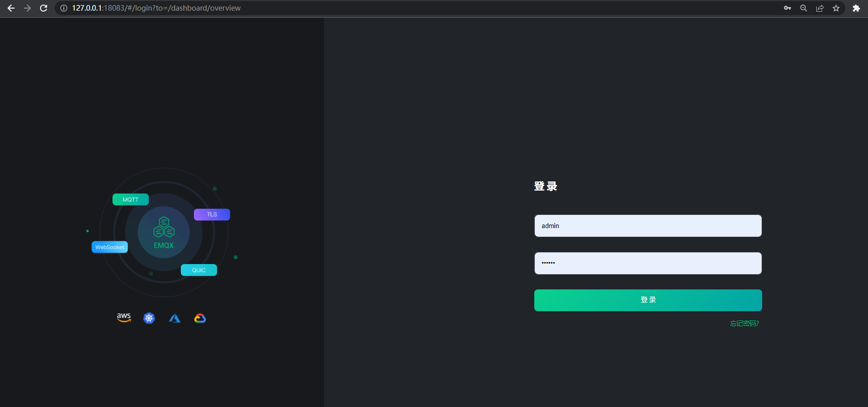Reload the current page
Viewport: 868px width, 407px height.
click(x=44, y=8)
